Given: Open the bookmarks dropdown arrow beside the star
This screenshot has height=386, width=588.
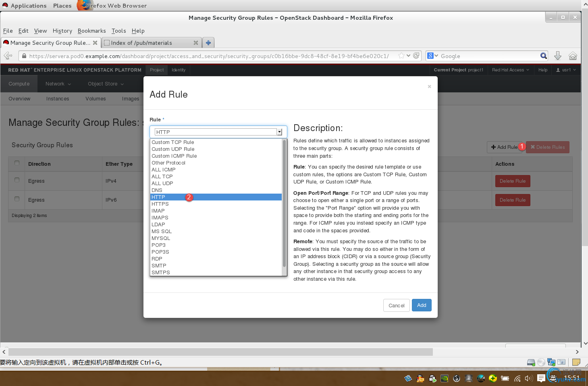Looking at the screenshot, I should [x=409, y=56].
